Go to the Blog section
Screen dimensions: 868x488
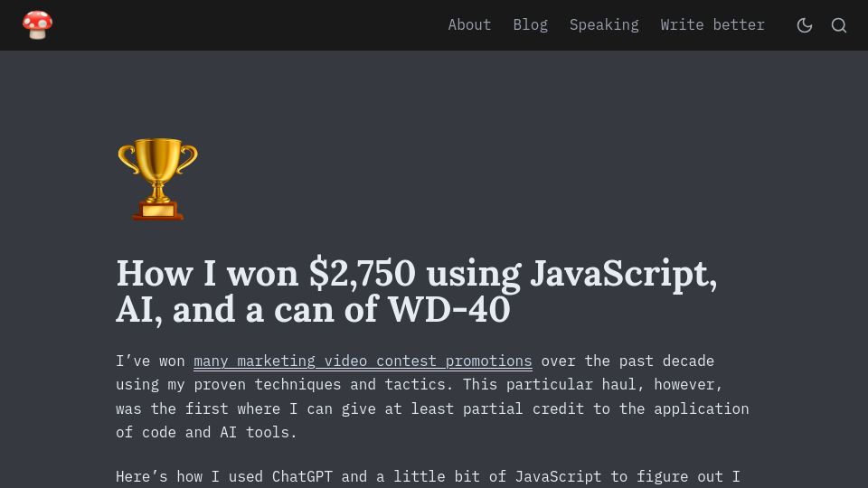pos(531,25)
